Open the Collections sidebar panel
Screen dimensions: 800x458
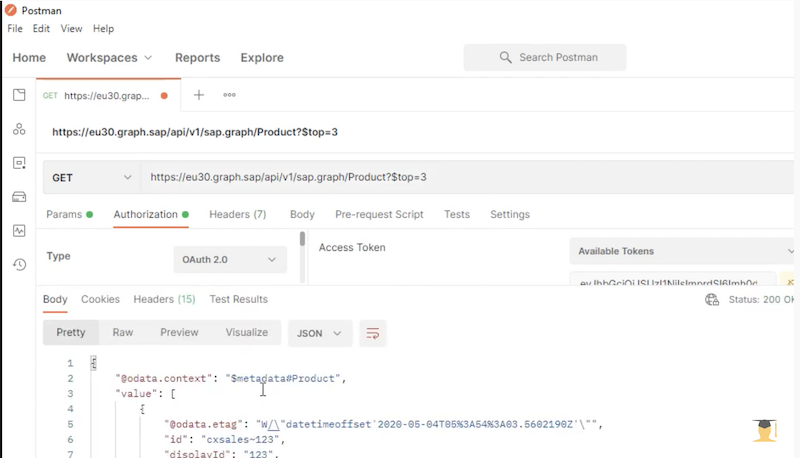[18, 95]
